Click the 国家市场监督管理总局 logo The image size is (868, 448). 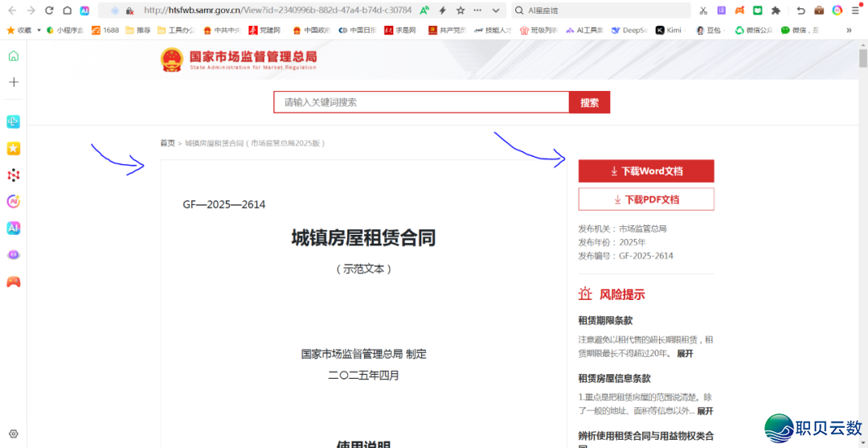coord(239,60)
